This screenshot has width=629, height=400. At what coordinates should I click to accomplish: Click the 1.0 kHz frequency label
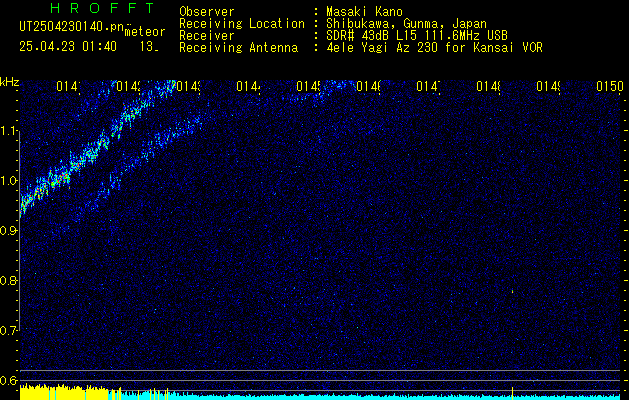coord(9,181)
